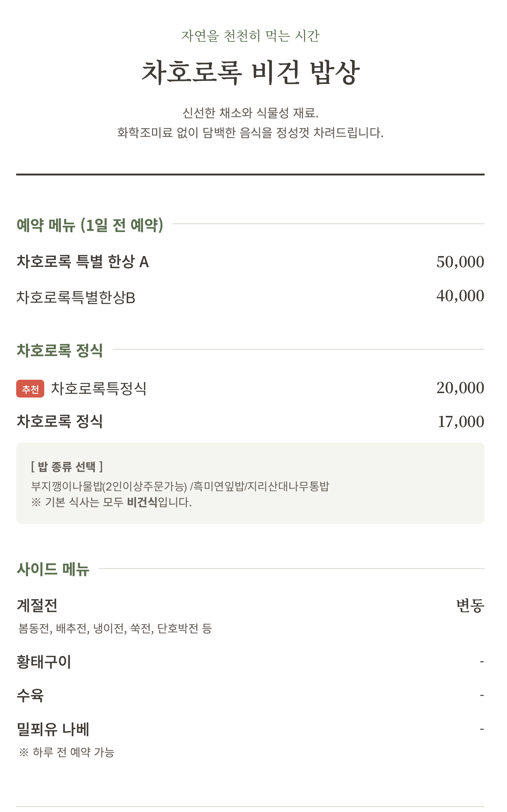This screenshot has height=812, width=507.
Task: Click the 변동 price label for 계절전
Action: pyautogui.click(x=470, y=605)
